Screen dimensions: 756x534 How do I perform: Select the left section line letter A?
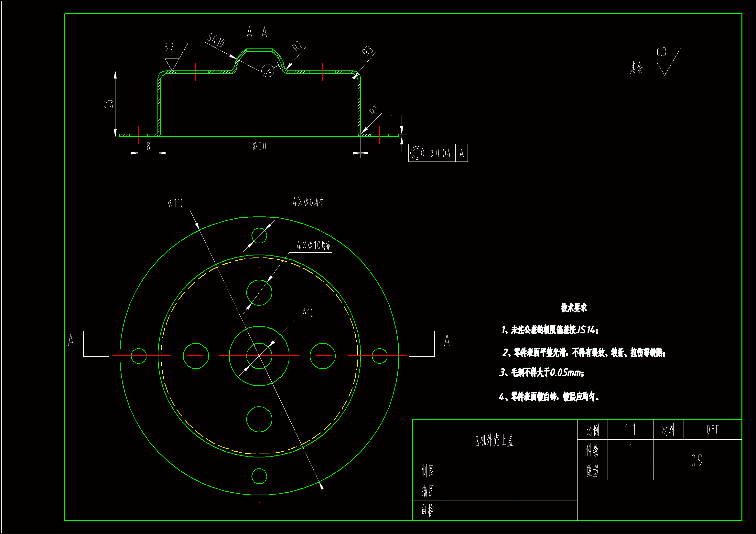(71, 340)
